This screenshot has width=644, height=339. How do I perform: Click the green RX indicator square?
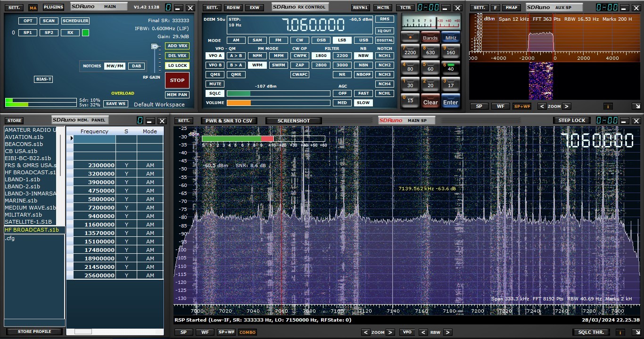point(85,32)
